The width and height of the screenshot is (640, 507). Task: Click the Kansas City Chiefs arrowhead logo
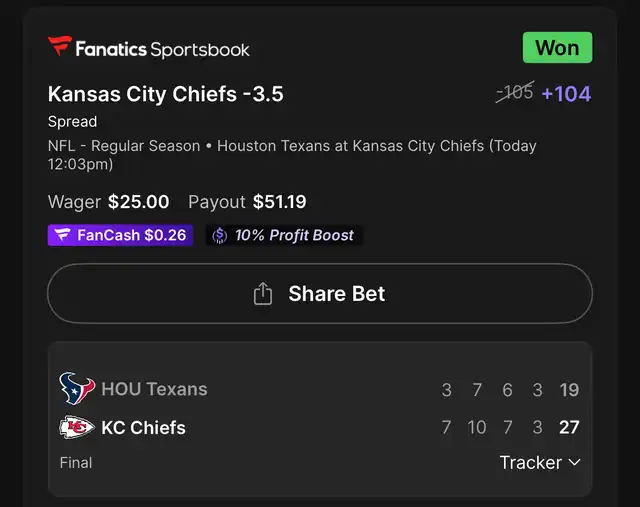[x=77, y=427]
